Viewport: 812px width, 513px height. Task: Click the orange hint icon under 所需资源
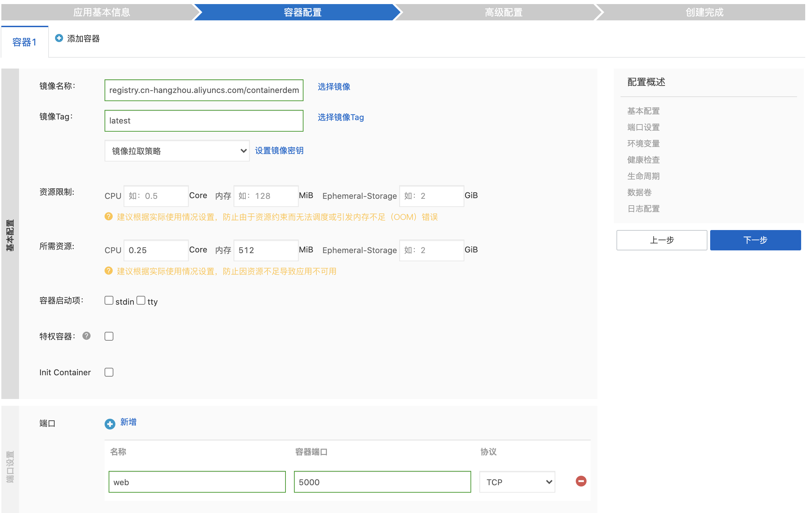coord(109,271)
